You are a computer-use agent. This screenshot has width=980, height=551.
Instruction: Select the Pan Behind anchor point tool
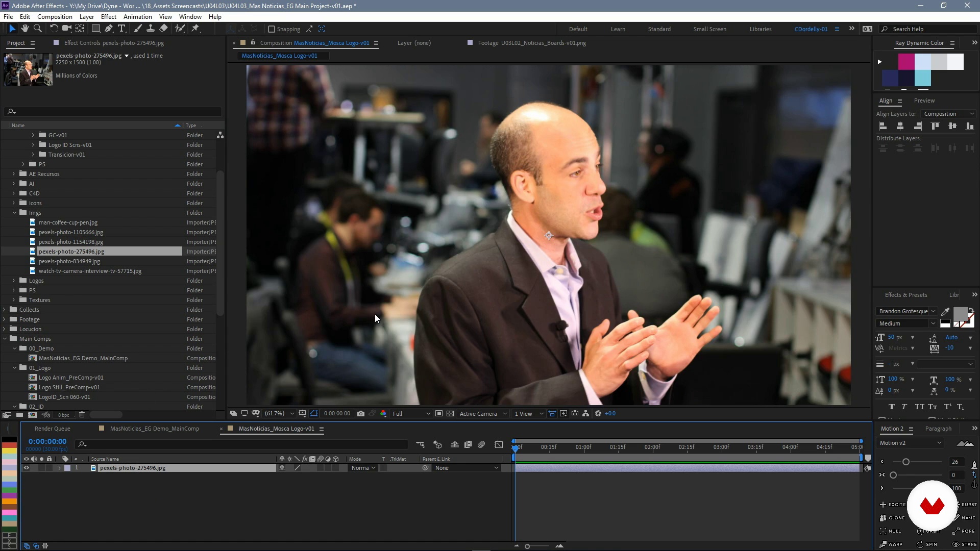tap(80, 29)
